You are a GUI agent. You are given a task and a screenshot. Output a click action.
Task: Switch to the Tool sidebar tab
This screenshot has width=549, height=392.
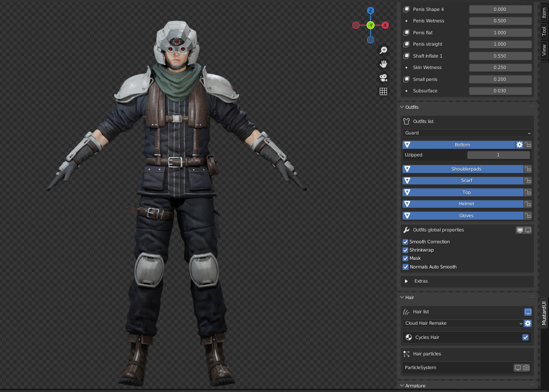(544, 31)
